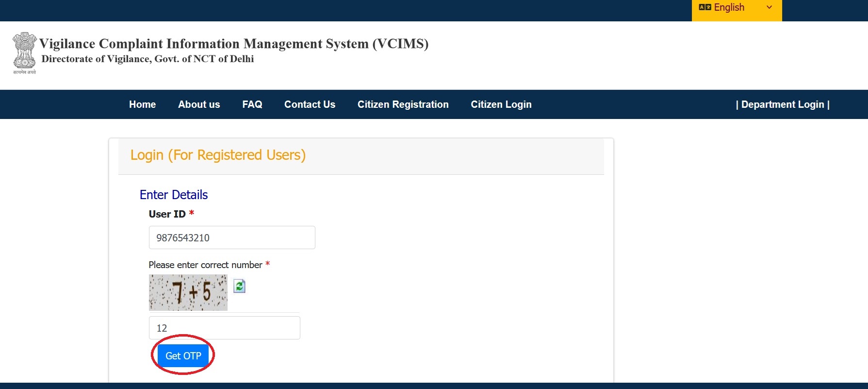Click the Please enter correct number label
Viewport: 868px width, 389px height.
pos(205,265)
